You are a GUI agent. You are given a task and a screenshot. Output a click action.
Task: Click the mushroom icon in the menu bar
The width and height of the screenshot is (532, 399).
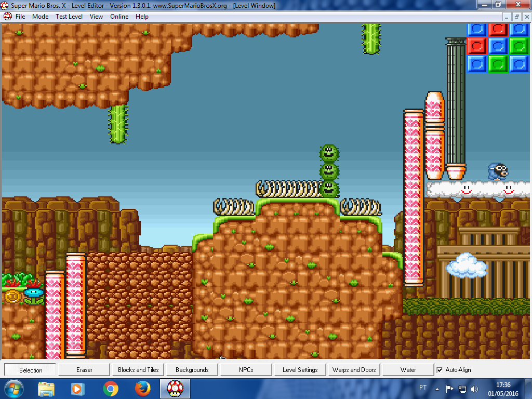(7, 17)
